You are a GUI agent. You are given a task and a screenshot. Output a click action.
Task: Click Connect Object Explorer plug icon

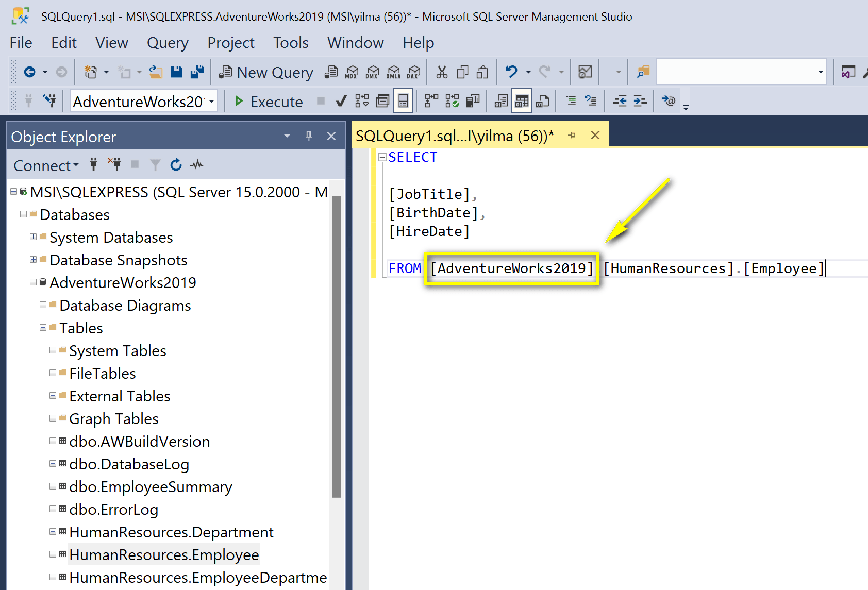tap(94, 165)
